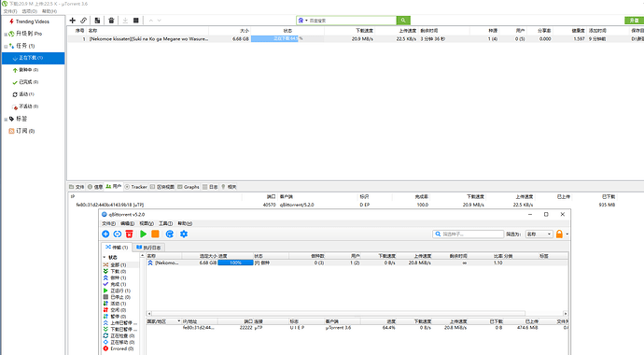644x355 pixels.
Task: Select the qBittorrent/5.2.0 peer row in uTorrent
Action: 356,205
